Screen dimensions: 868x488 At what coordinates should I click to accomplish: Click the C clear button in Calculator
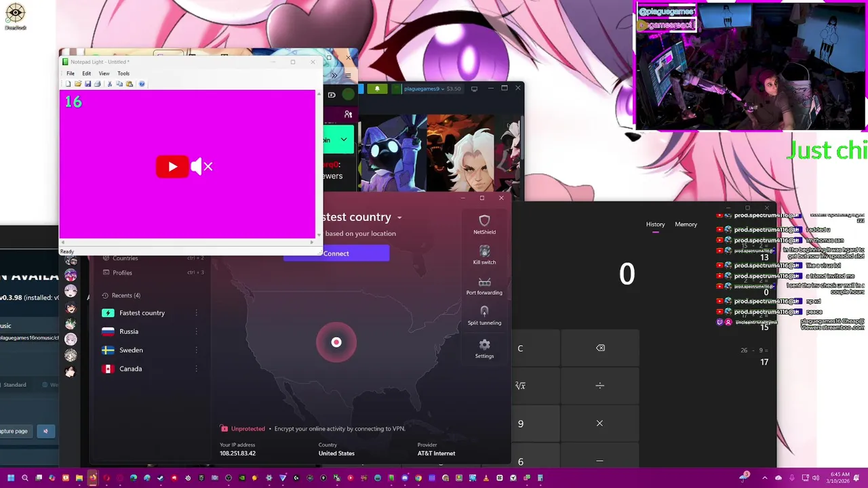click(520, 348)
